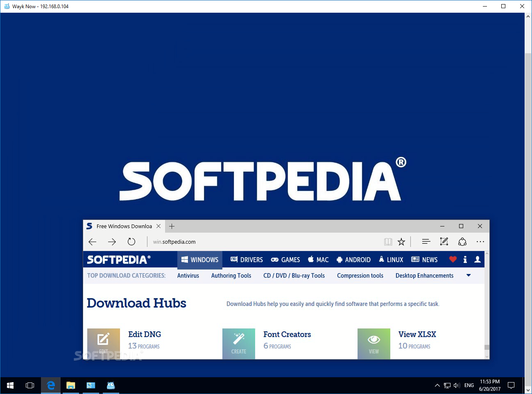Open a new Edge tab
532x394 pixels.
[x=172, y=226]
